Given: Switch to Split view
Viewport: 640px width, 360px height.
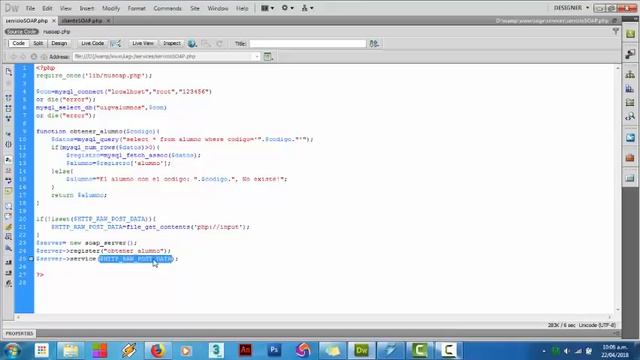Looking at the screenshot, I should [38, 43].
